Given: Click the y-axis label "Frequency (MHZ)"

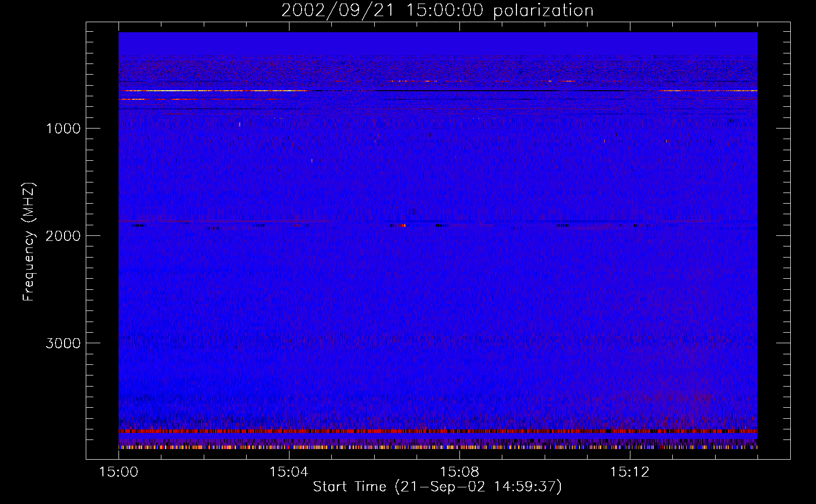Looking at the screenshot, I should point(29,242).
